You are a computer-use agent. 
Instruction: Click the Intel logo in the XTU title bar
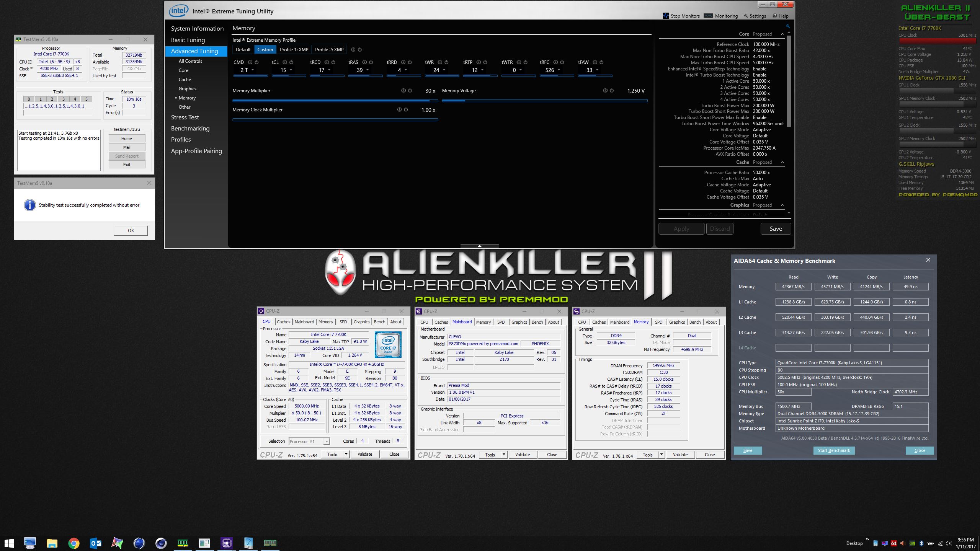(178, 11)
